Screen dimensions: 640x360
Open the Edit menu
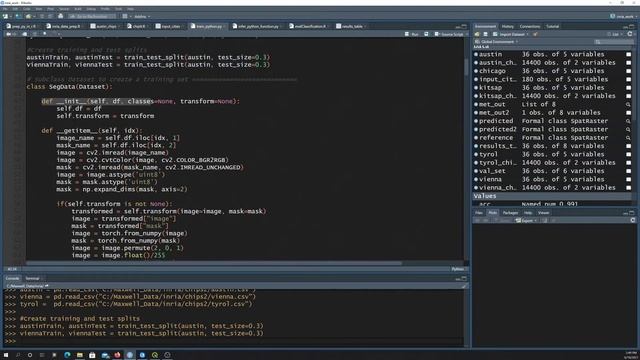click(15, 9)
